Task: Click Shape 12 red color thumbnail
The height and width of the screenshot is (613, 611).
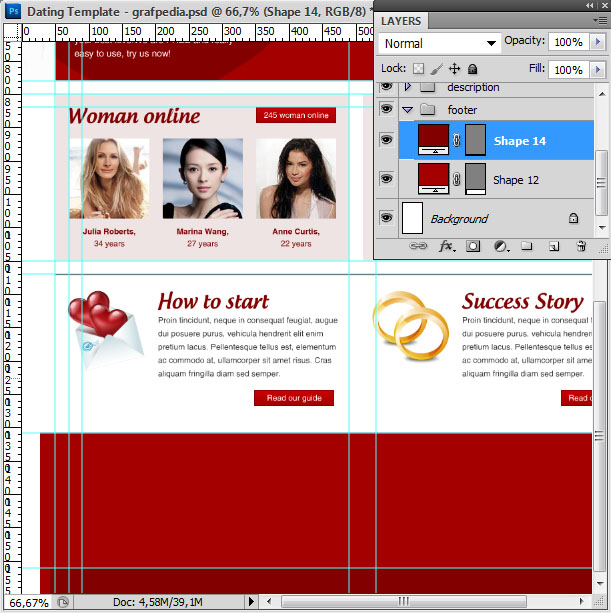Action: [433, 179]
